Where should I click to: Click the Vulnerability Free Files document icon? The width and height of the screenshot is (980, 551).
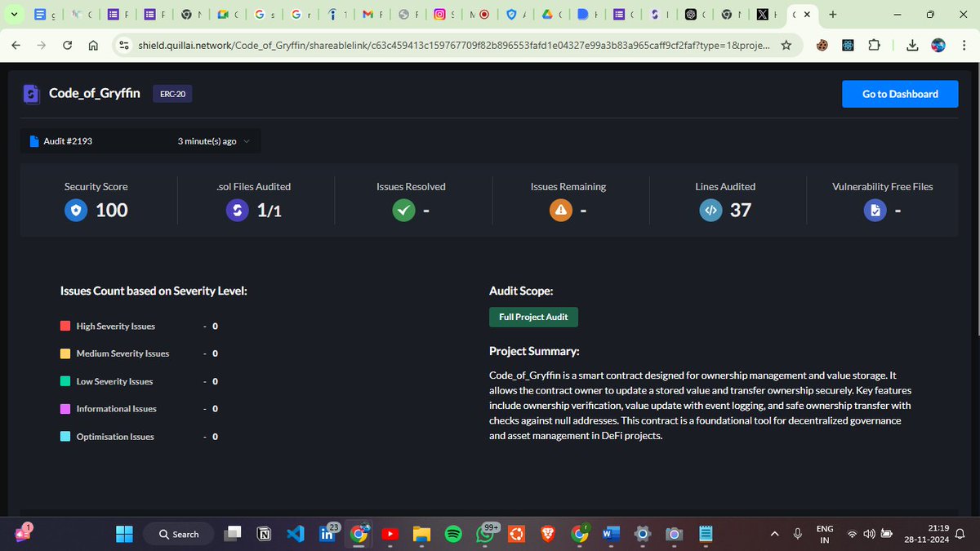click(x=875, y=211)
